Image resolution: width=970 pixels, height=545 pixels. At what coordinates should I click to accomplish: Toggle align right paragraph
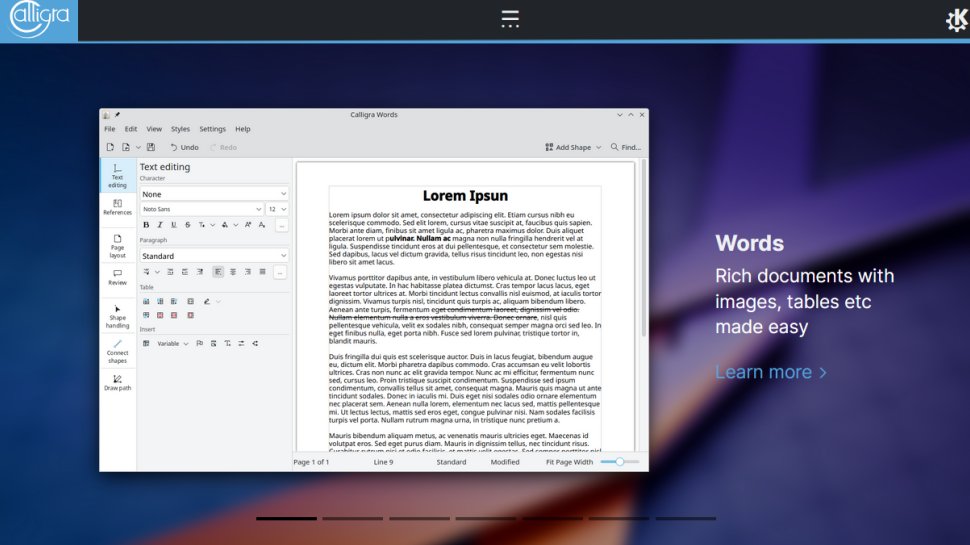point(247,272)
